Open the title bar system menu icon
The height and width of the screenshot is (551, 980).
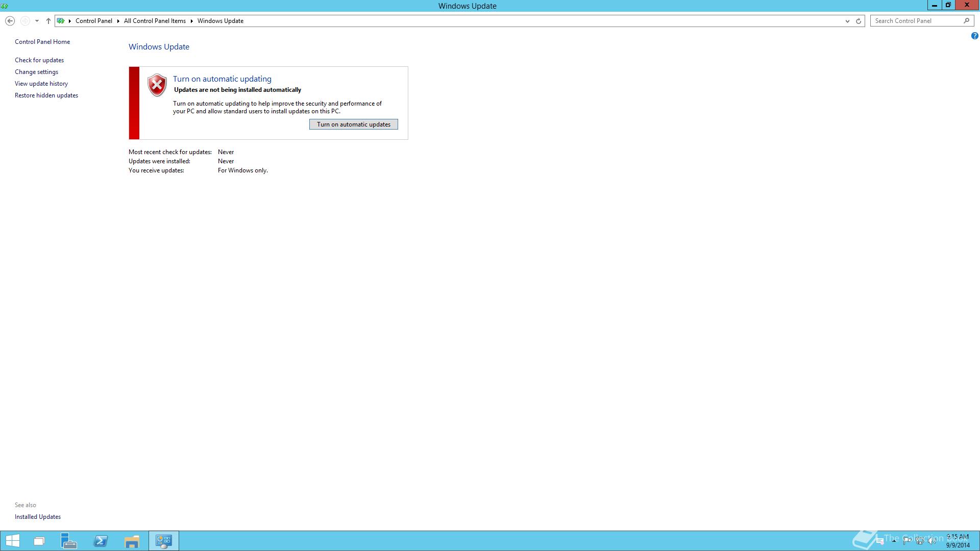[5, 6]
